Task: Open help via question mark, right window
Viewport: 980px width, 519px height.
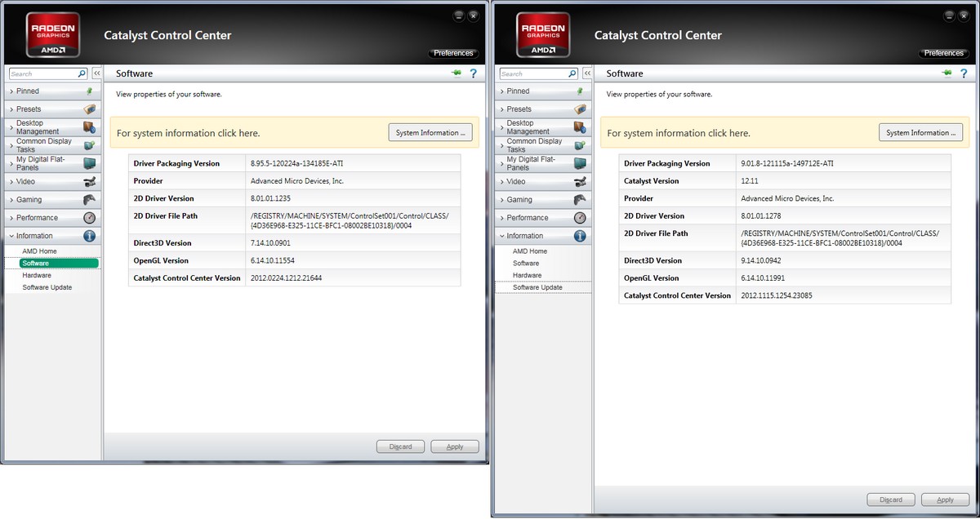Action: [964, 73]
